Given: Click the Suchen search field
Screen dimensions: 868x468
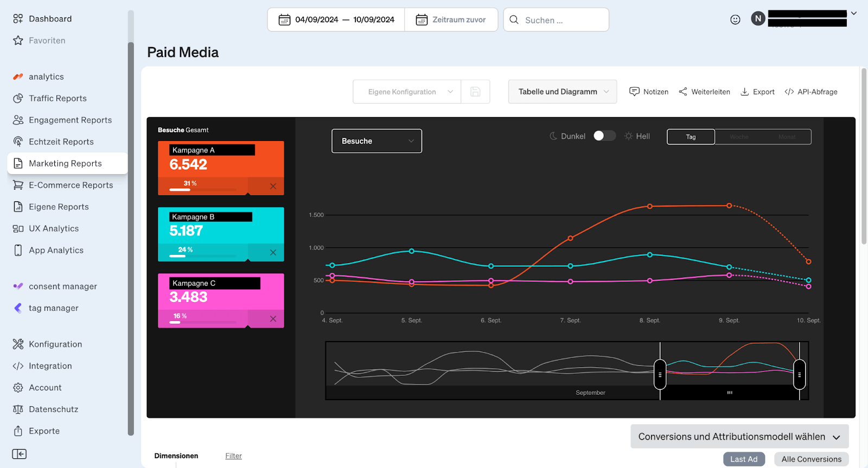Looking at the screenshot, I should coord(561,20).
